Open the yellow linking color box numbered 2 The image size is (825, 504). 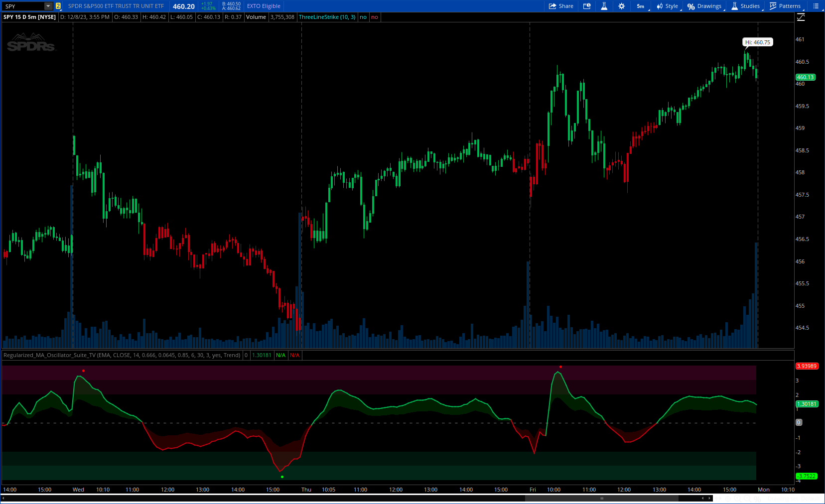58,6
